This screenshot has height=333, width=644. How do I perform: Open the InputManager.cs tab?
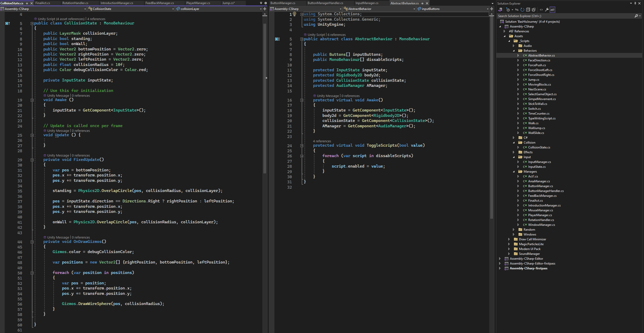[367, 3]
